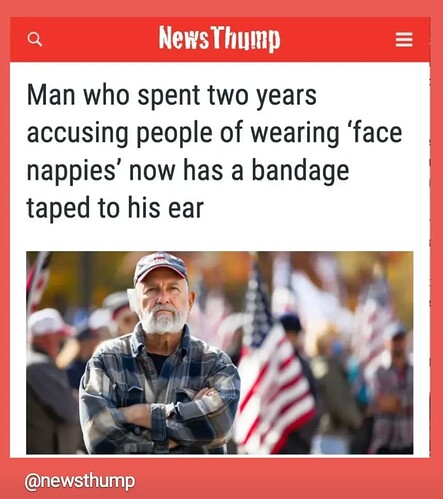Click the word 'accusing' in the headline
Viewport: 443px width, 499px height.
tap(77, 133)
